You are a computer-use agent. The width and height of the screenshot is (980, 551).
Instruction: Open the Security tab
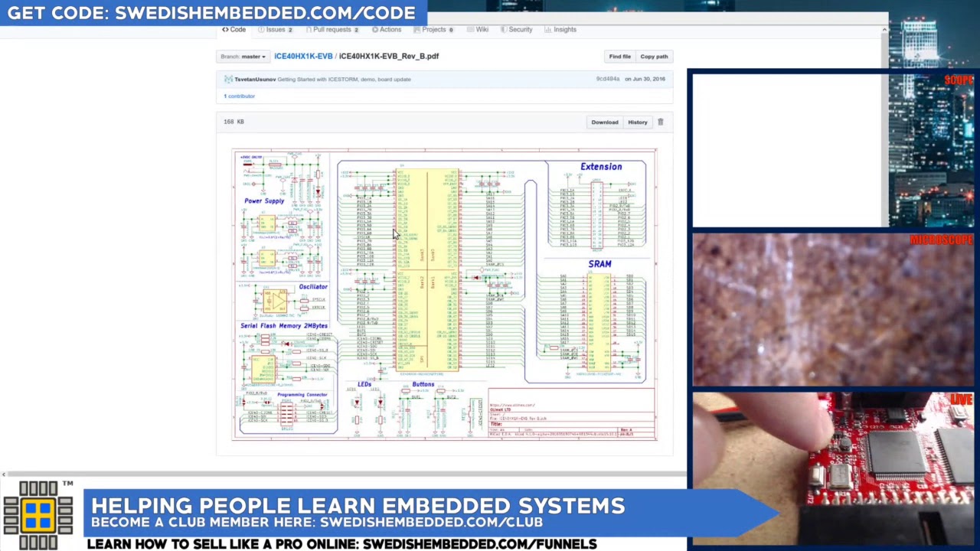point(517,30)
